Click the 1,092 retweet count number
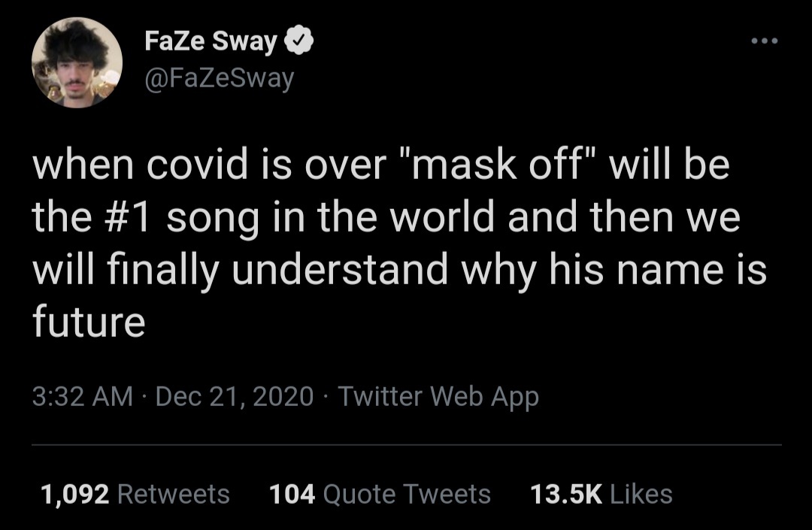Image resolution: width=812 pixels, height=530 pixels. click(75, 494)
